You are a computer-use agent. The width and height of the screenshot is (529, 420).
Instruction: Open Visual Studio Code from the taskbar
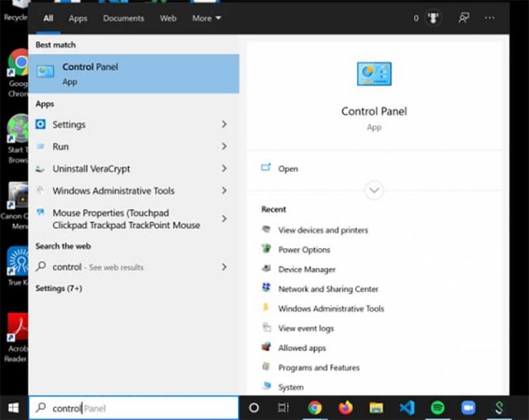click(406, 408)
